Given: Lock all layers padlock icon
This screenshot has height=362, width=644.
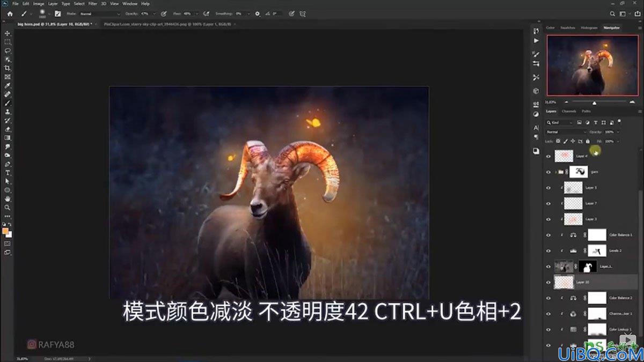Looking at the screenshot, I should tap(588, 141).
